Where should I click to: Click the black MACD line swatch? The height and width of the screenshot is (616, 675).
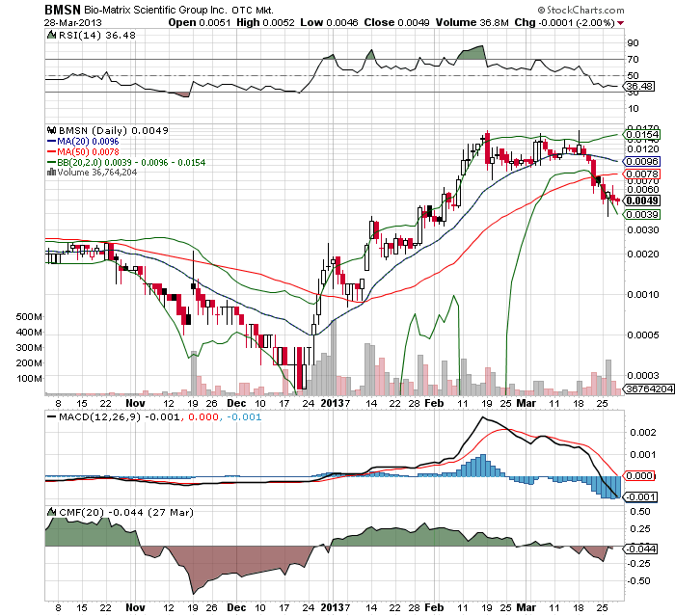tap(51, 416)
